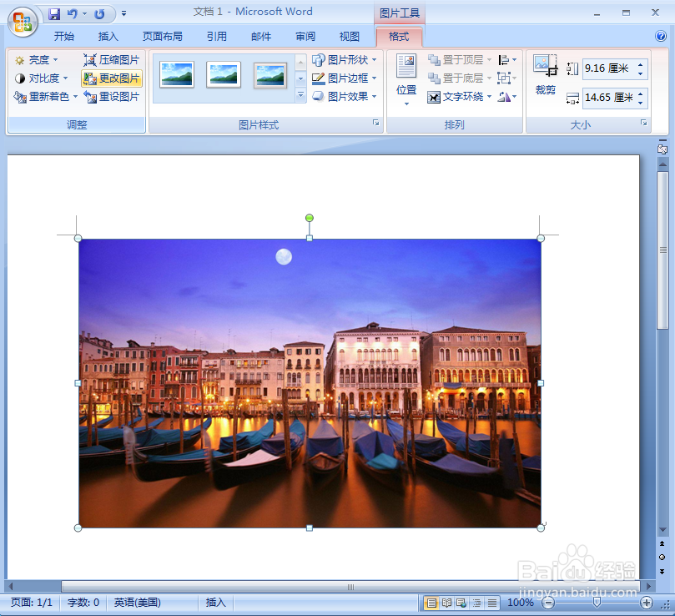Open the 压缩图片 (Compress Pictures) tool

coord(112,59)
